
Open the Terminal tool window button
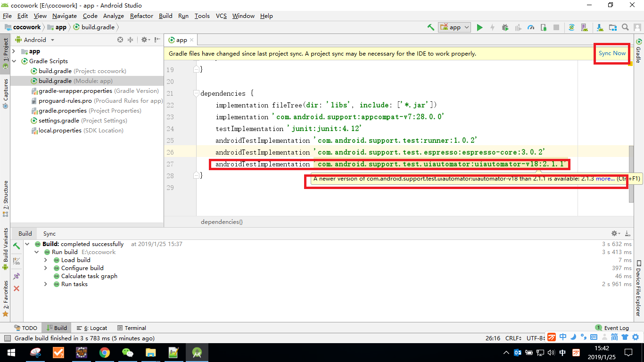coord(132,328)
